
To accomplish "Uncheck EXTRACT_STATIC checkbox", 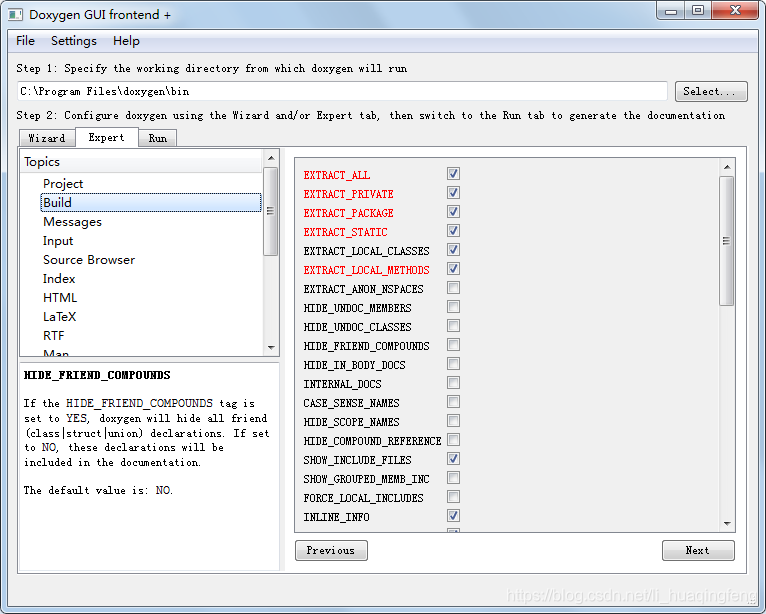I will coord(453,231).
